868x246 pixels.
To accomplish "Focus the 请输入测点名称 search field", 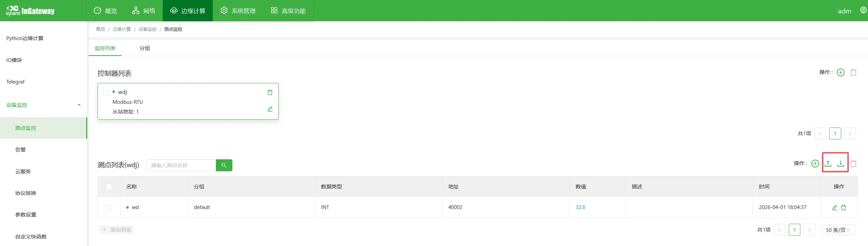I will coord(181,165).
